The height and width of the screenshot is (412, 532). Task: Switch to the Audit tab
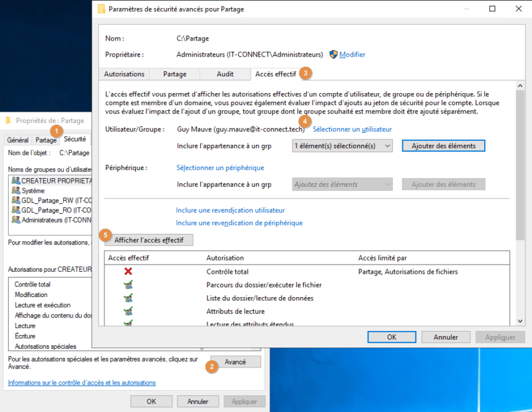225,74
